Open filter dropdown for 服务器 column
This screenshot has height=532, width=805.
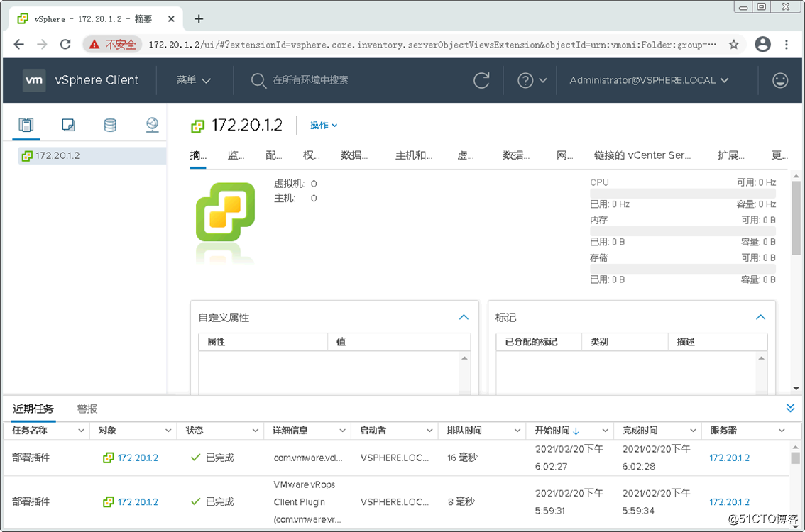(782, 431)
